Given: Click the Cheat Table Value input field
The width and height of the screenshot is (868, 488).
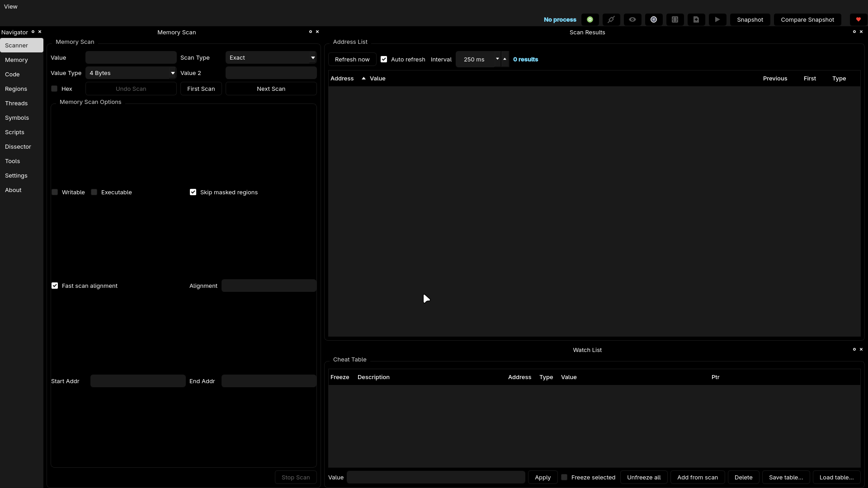Looking at the screenshot, I should point(436,477).
